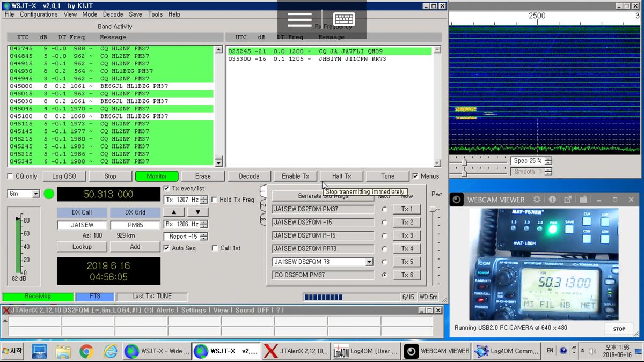
Task: Open the Mode menu
Action: [90, 14]
